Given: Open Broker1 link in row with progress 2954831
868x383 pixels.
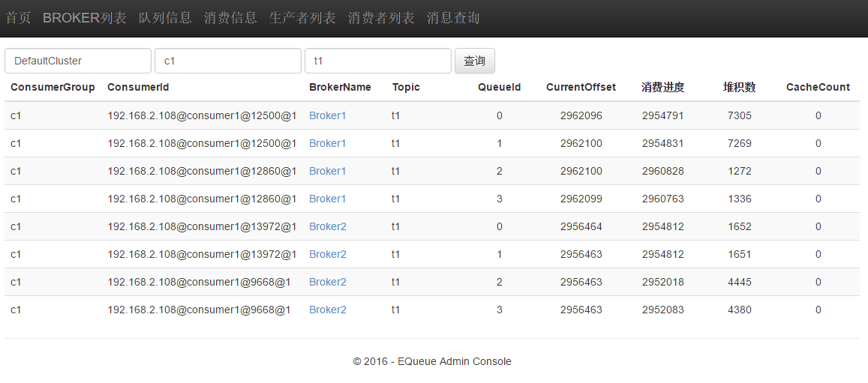Looking at the screenshot, I should (327, 143).
